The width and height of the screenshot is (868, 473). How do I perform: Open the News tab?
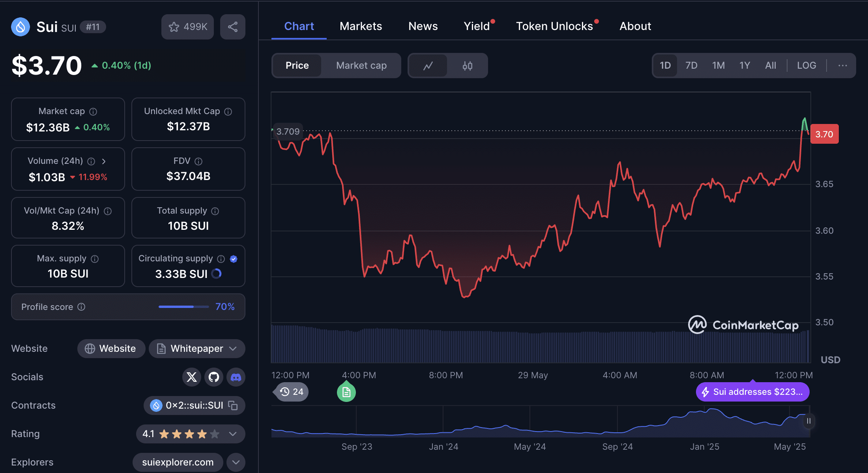click(x=423, y=26)
